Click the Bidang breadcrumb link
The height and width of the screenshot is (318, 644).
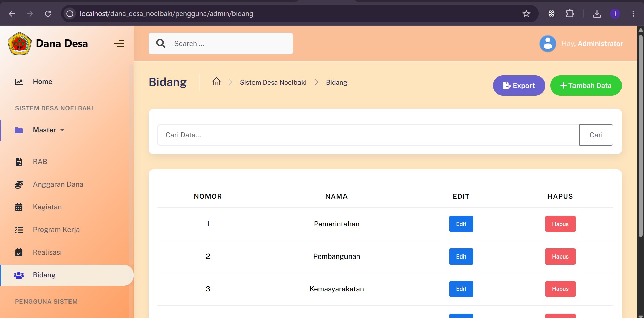[336, 82]
